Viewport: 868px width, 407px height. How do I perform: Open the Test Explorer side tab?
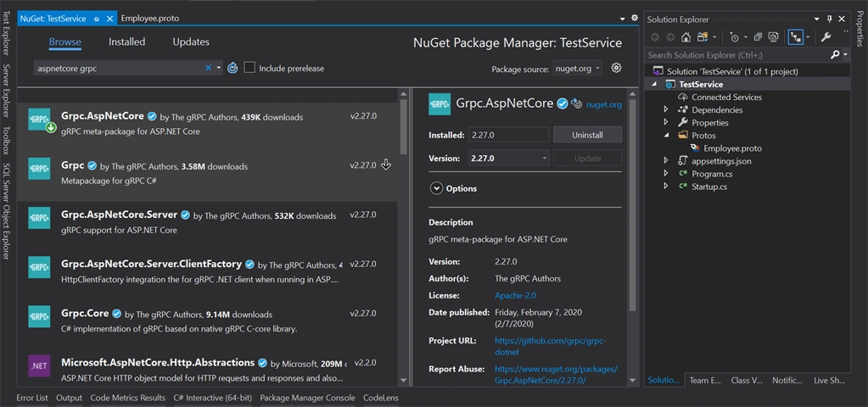click(7, 32)
